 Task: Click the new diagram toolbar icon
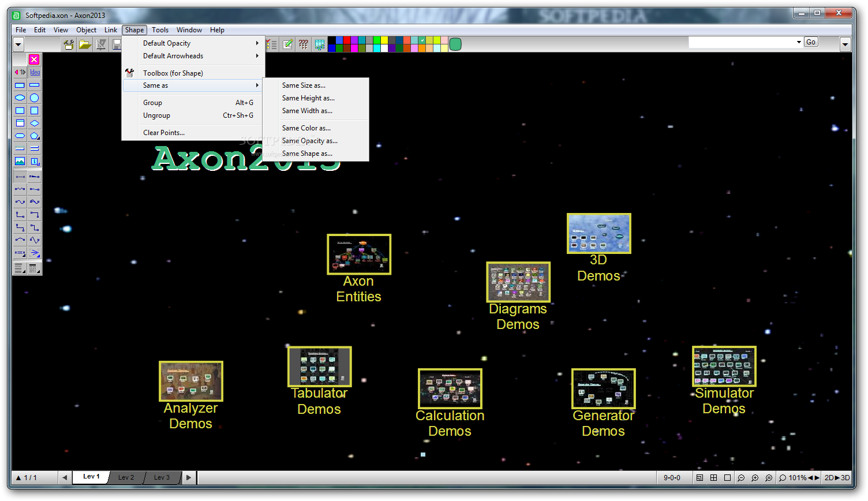coord(69,44)
